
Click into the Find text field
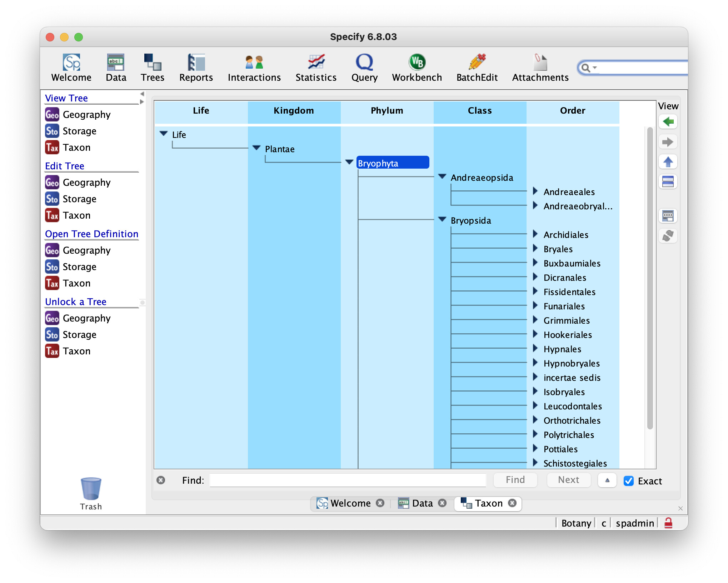(348, 480)
